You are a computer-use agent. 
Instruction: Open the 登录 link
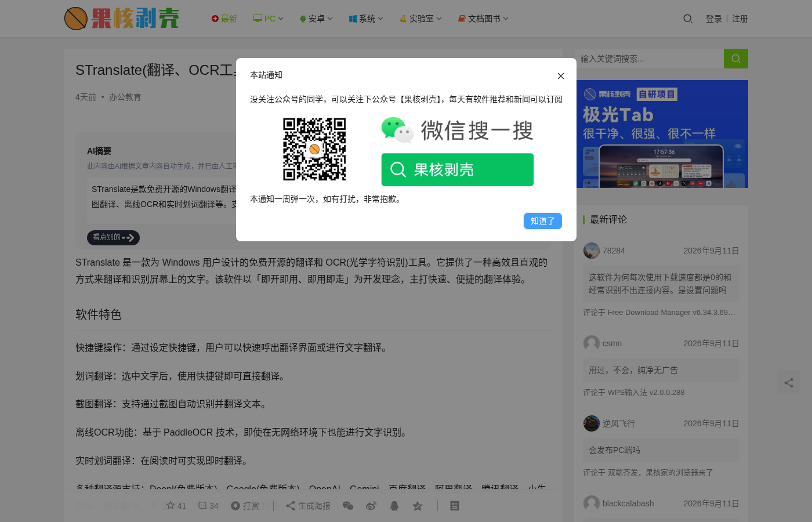[714, 19]
